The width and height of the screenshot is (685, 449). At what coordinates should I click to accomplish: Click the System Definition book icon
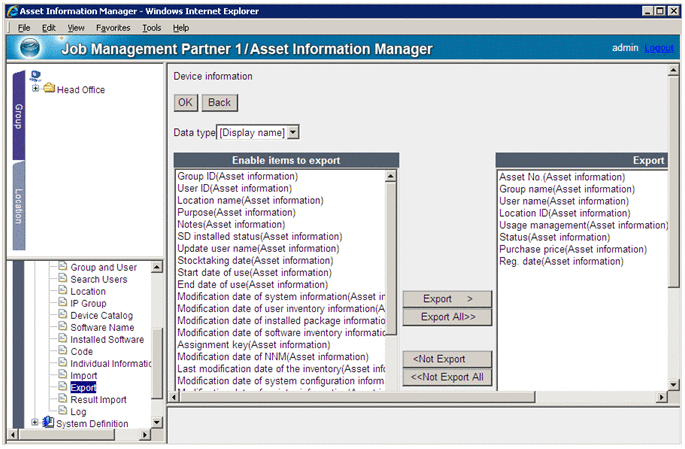point(48,422)
